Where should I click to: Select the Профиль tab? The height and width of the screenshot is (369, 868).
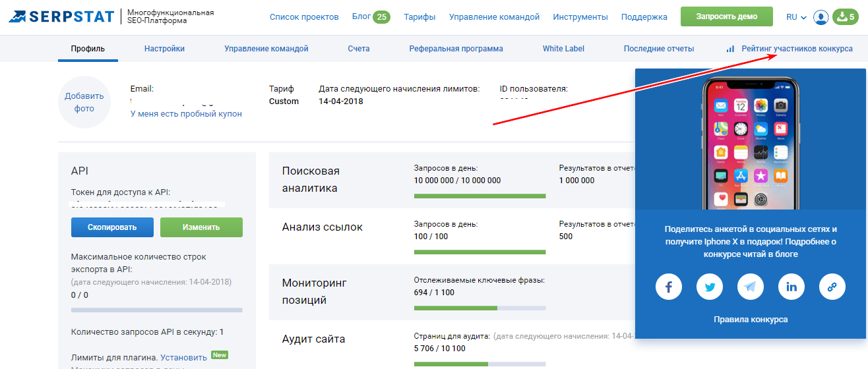click(x=88, y=49)
